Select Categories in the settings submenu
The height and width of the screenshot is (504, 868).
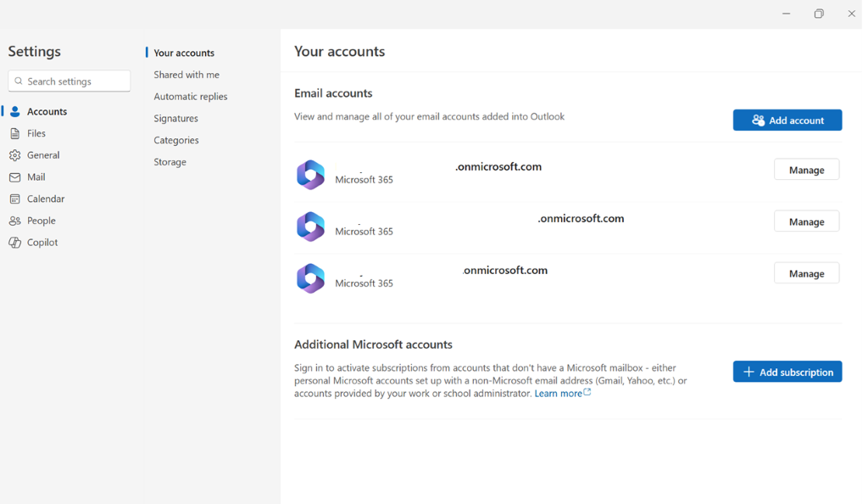pos(176,140)
